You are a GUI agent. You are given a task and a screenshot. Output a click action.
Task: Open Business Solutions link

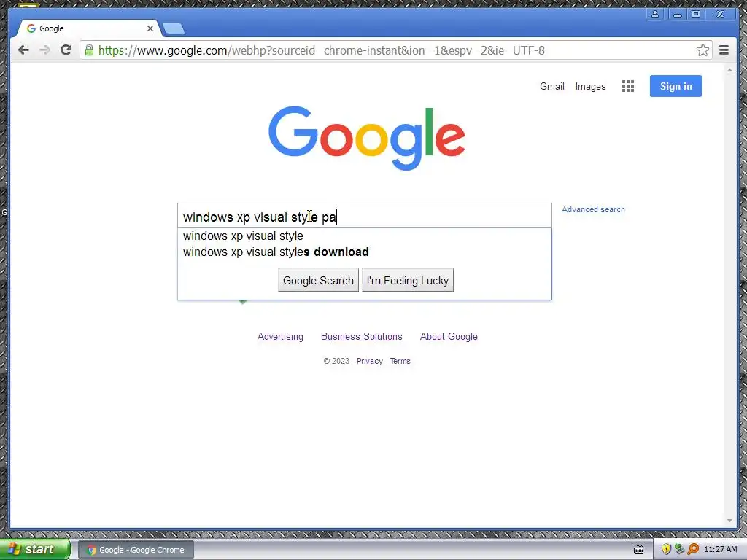(362, 336)
